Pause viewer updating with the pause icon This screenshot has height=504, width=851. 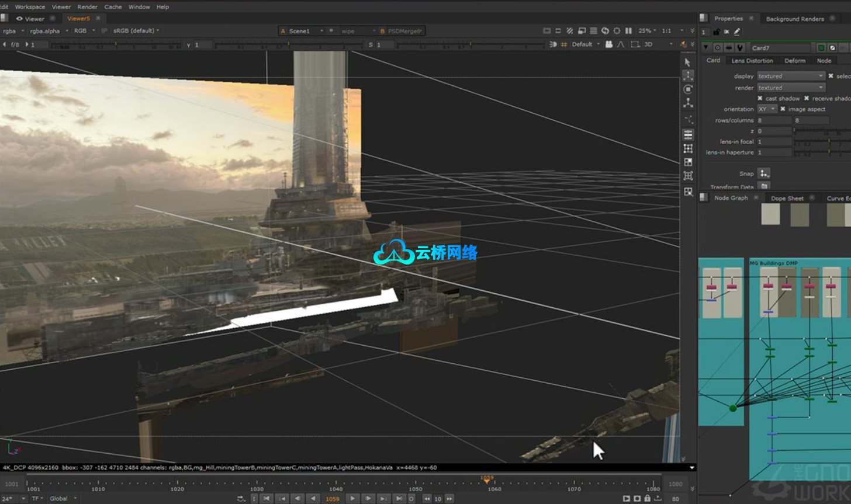pos(628,31)
